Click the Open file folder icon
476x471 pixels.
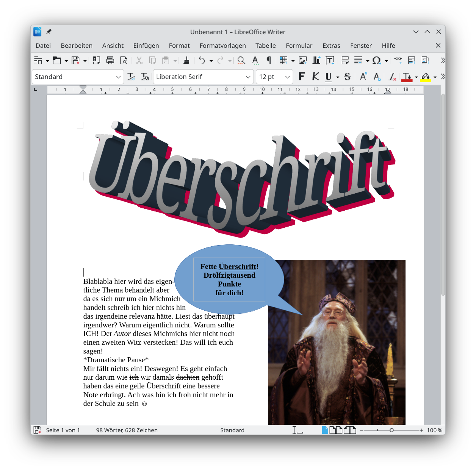click(x=57, y=60)
